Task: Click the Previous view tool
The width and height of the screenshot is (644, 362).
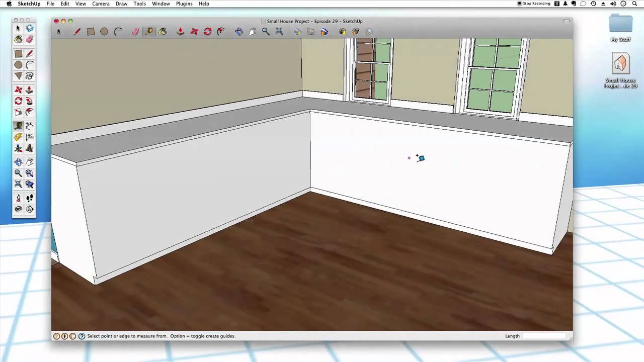Action: click(30, 185)
